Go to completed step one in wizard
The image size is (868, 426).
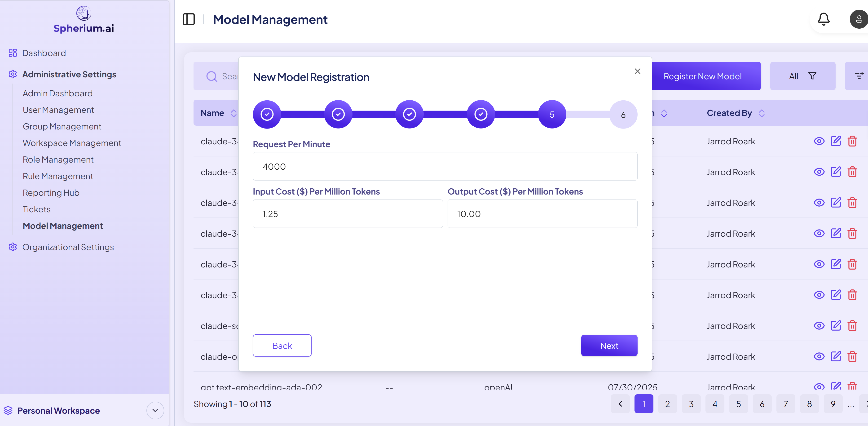[x=267, y=114]
